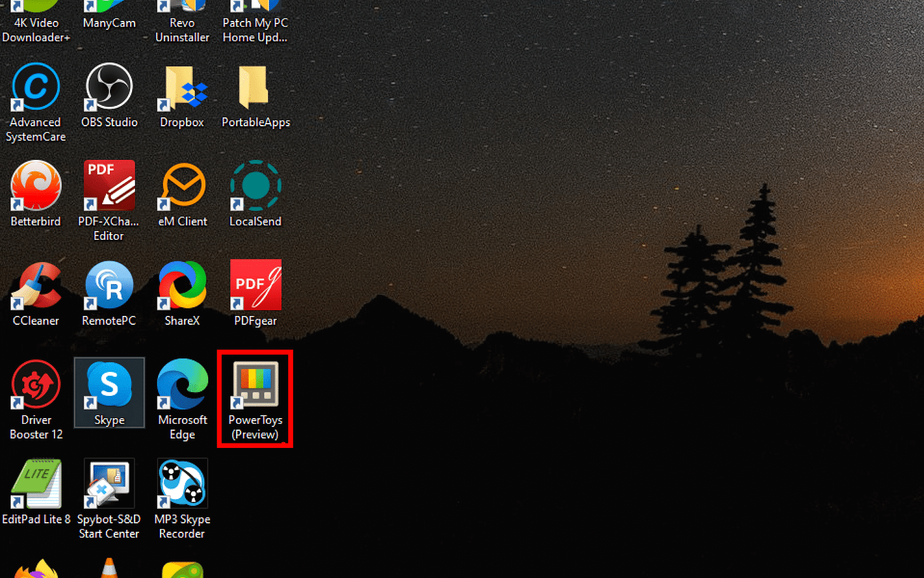
Task: Click the CCleaner shortcut icon
Action: 36,293
